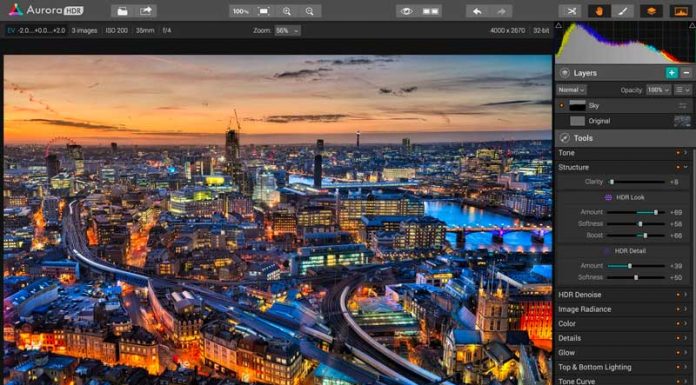Viewport: 696px width, 385px height.
Task: Click the export share arrow icon
Action: coord(146,11)
